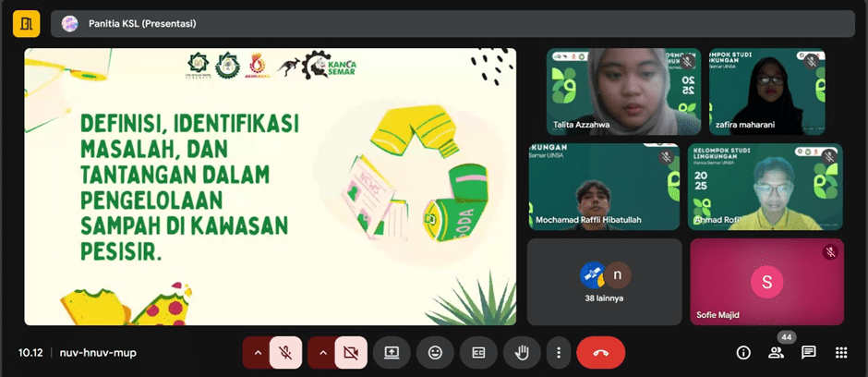Unmute the microphone in the call bar

pos(286,352)
